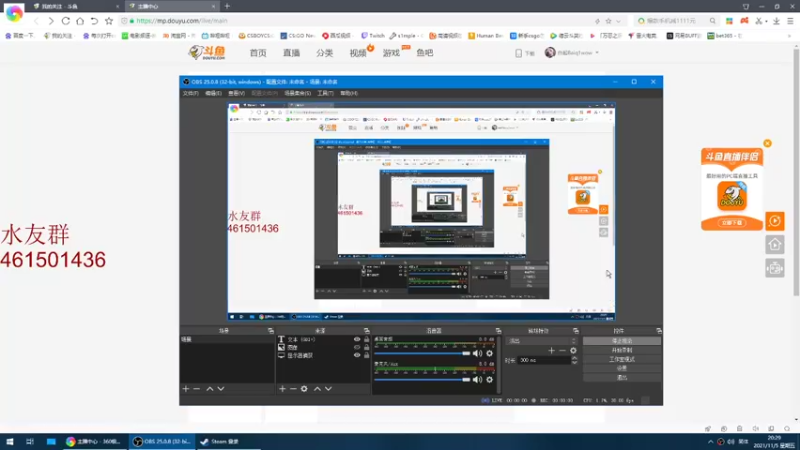Go to the browser home page icon

pyautogui.click(x=80, y=21)
